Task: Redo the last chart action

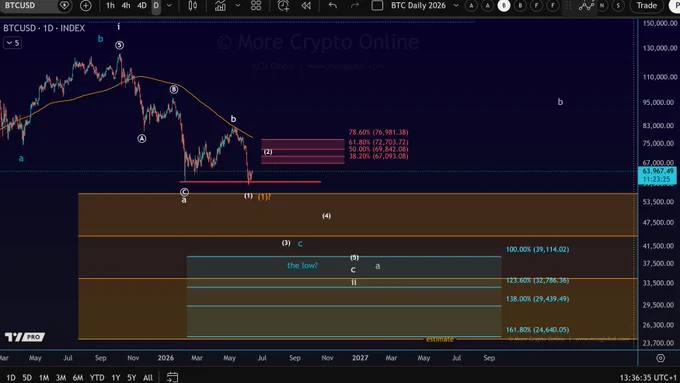Action: (355, 6)
